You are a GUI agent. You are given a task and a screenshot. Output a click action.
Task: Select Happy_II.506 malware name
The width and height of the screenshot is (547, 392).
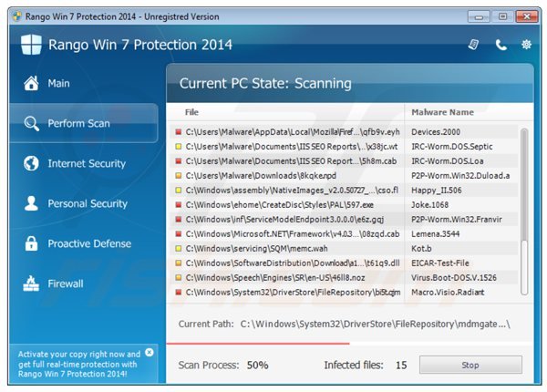(437, 191)
